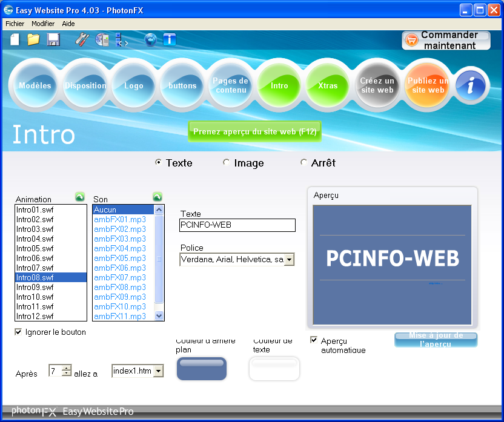The height and width of the screenshot is (422, 504).
Task: Select Intro03.swf animation
Action: point(51,229)
